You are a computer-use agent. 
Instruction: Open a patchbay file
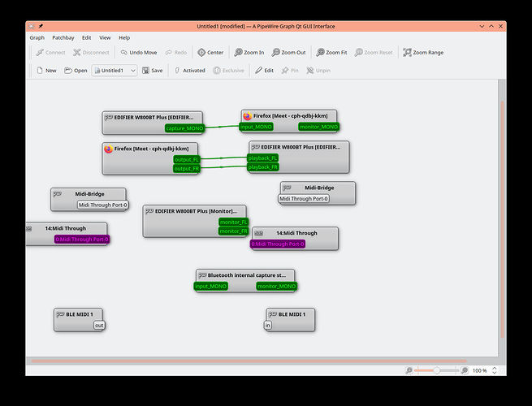76,71
